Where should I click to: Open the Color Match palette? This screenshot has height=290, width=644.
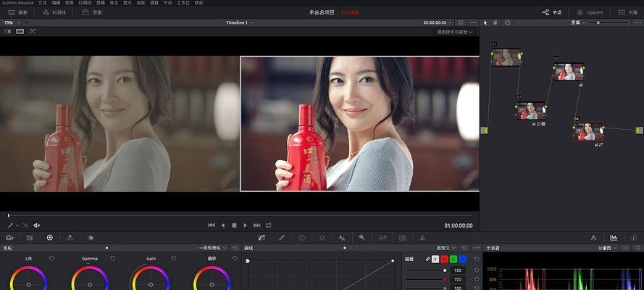click(30, 237)
